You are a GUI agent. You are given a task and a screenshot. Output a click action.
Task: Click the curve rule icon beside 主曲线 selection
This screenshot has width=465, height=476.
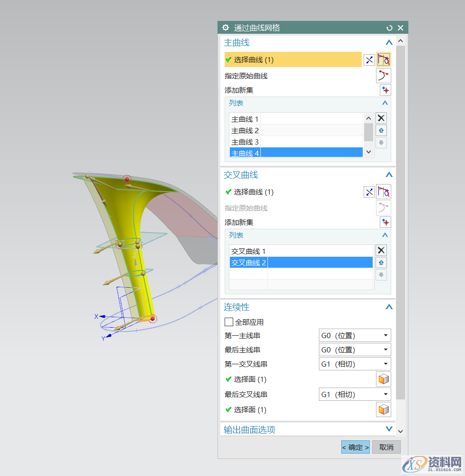(x=385, y=59)
